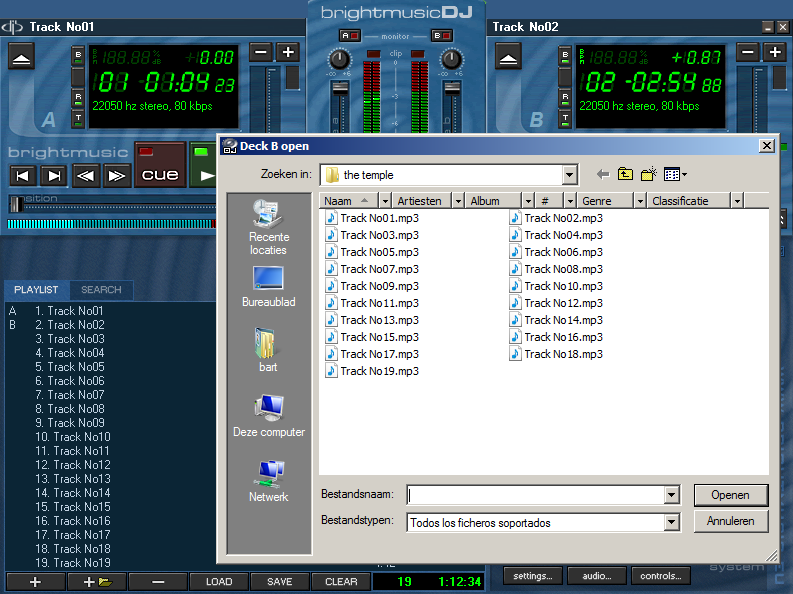Image resolution: width=793 pixels, height=594 pixels.
Task: Increase pitch on Deck A
Action: tap(288, 52)
